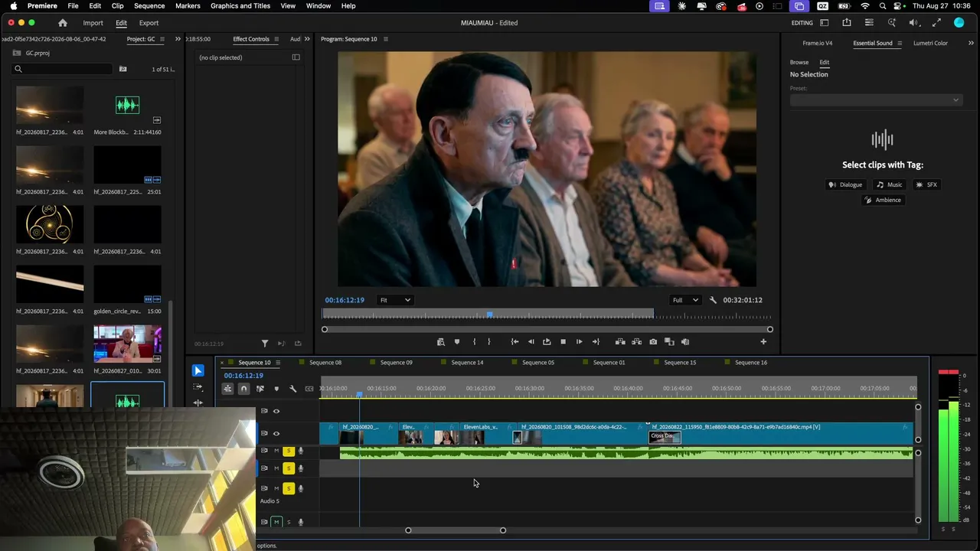The width and height of the screenshot is (980, 551).
Task: Select the Track Select Forward tool
Action: click(198, 387)
